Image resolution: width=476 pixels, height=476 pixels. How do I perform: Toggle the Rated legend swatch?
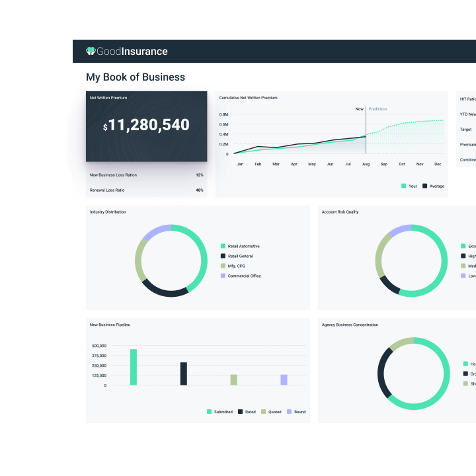[240, 412]
